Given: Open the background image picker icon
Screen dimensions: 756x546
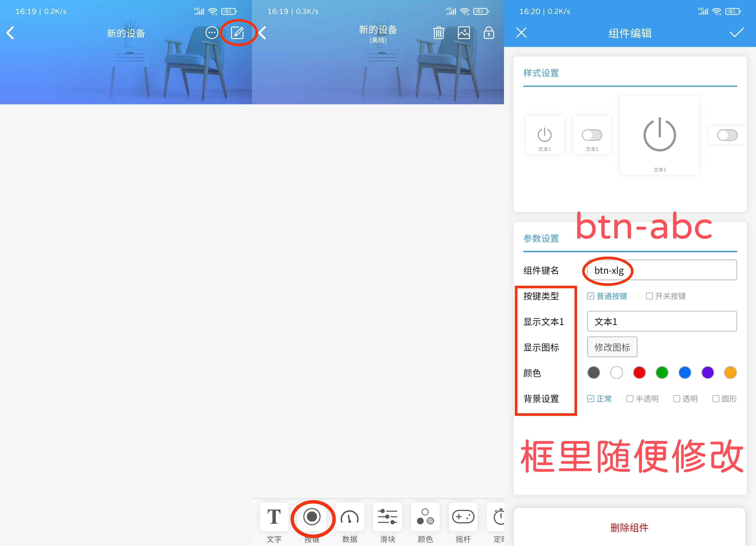Looking at the screenshot, I should [x=464, y=33].
